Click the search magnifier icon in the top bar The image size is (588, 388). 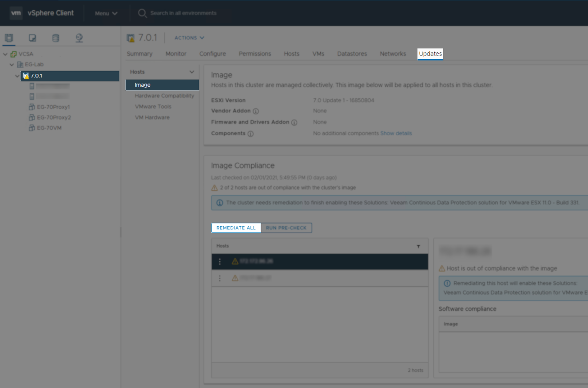(142, 13)
